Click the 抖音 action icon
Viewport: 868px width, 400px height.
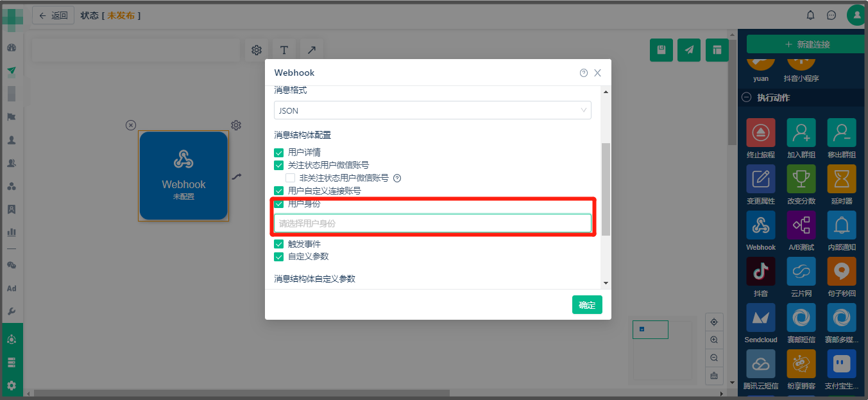pos(760,271)
